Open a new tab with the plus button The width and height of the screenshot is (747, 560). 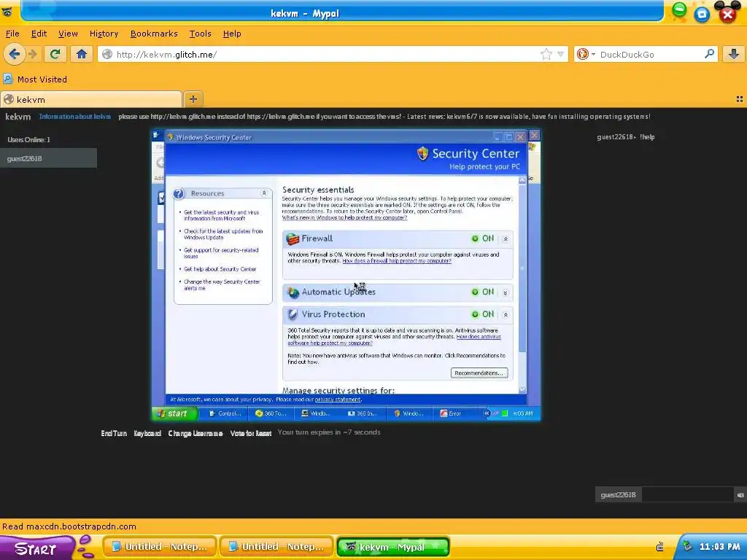point(193,99)
